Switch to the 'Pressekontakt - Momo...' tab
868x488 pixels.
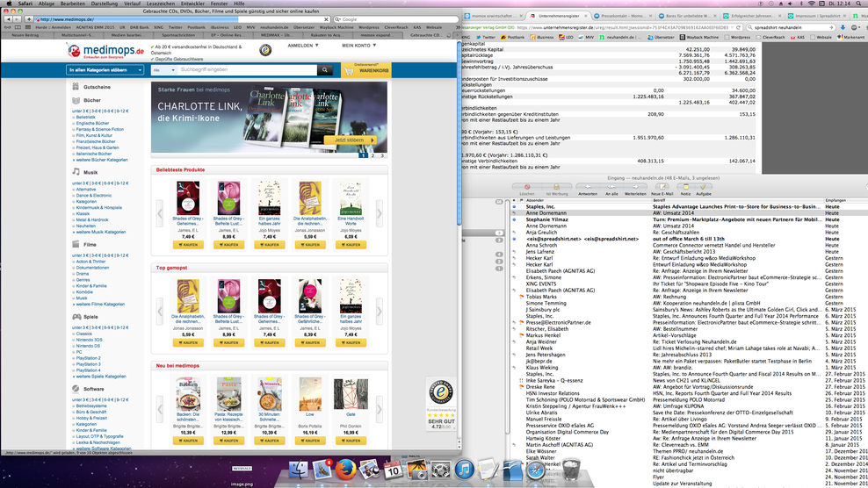(x=623, y=16)
